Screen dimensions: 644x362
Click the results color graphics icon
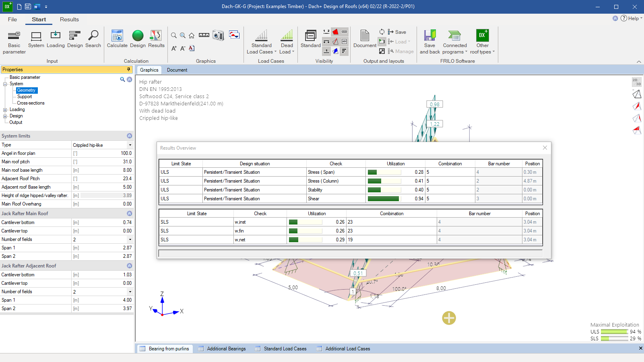point(234,35)
